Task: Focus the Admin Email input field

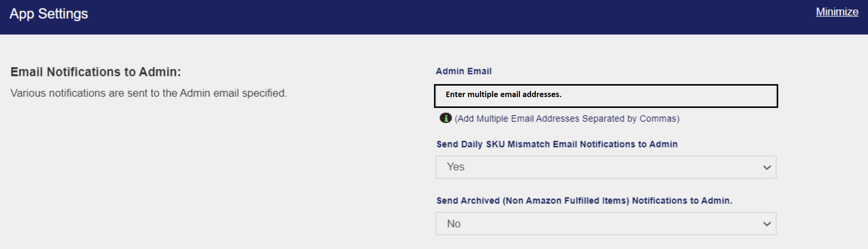Action: 605,96
